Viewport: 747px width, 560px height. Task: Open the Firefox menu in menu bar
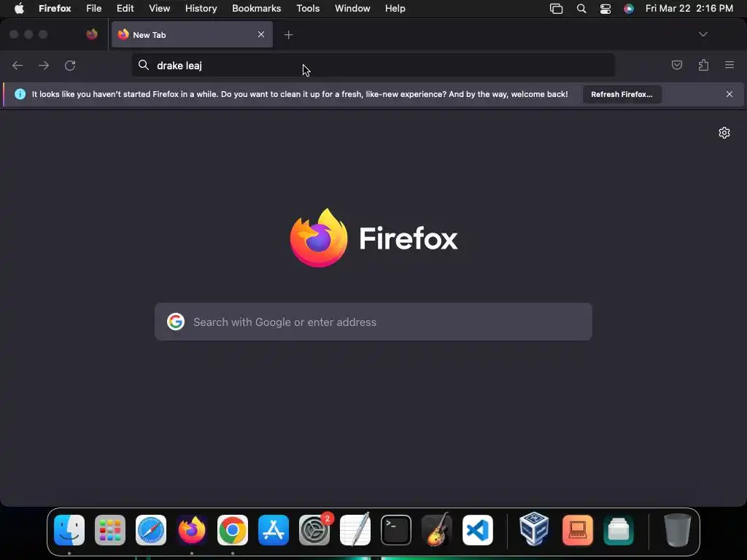[x=55, y=9]
